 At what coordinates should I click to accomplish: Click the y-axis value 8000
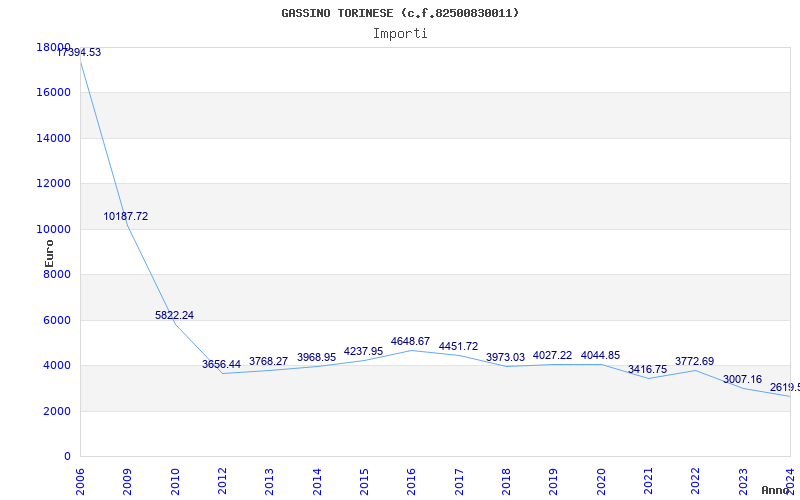coord(57,274)
